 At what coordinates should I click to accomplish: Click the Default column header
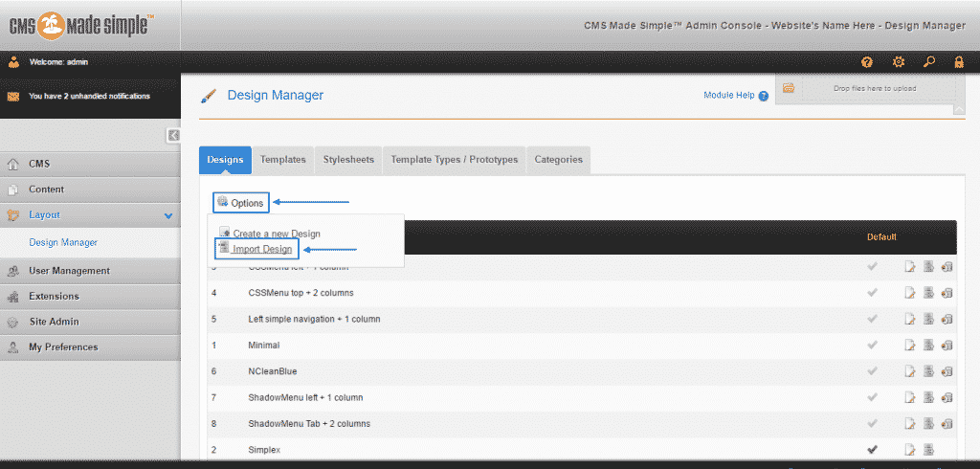(x=881, y=237)
